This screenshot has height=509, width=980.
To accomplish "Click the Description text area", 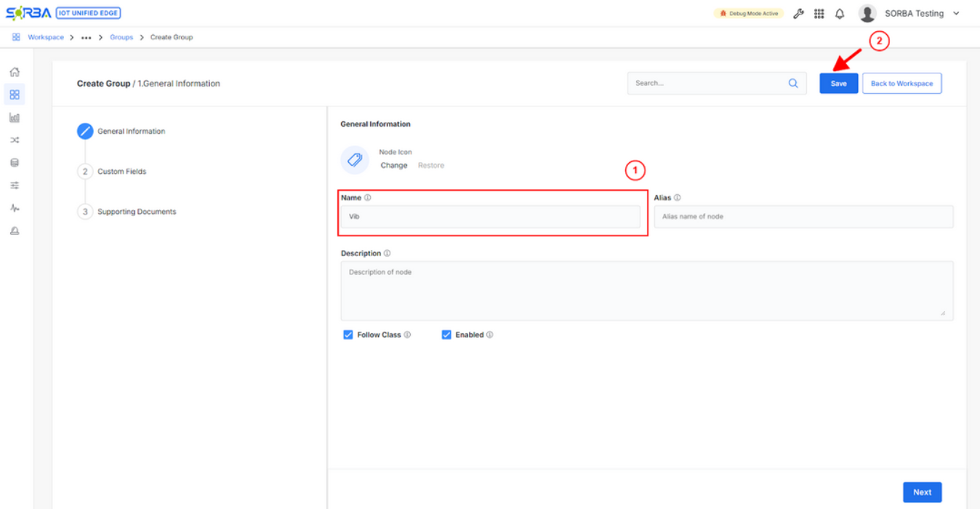I will (646, 291).
